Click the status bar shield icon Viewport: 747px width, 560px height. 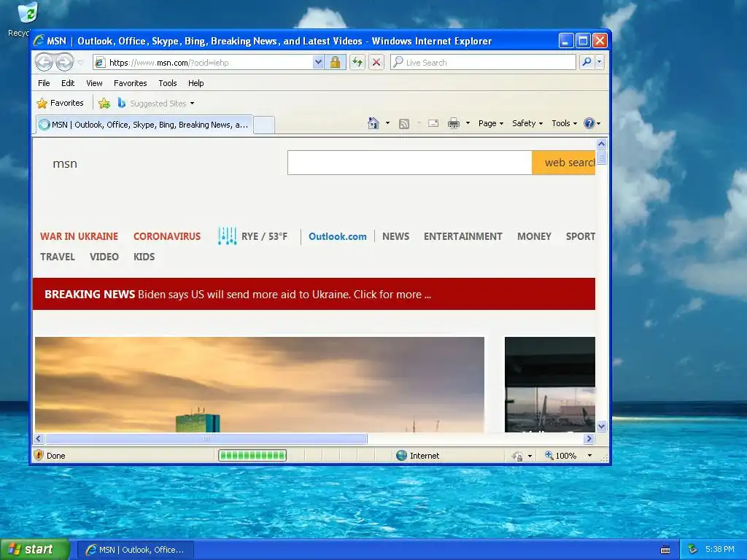point(39,455)
